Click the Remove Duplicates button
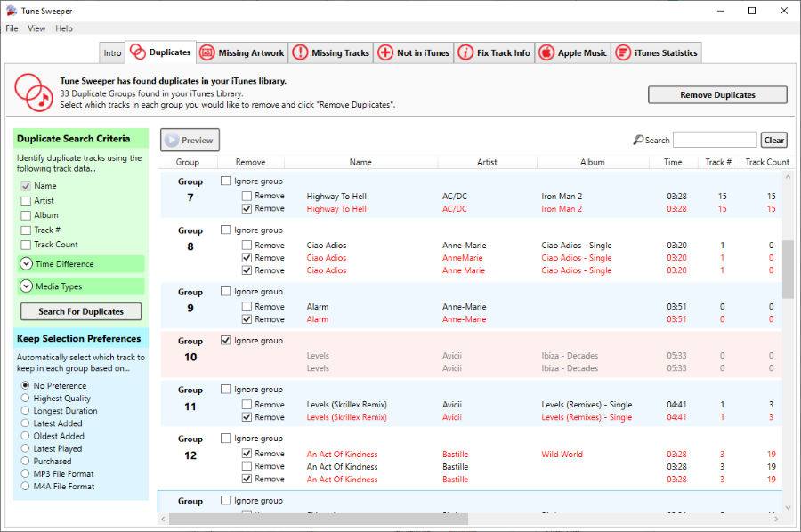The width and height of the screenshot is (801, 532). tap(717, 95)
